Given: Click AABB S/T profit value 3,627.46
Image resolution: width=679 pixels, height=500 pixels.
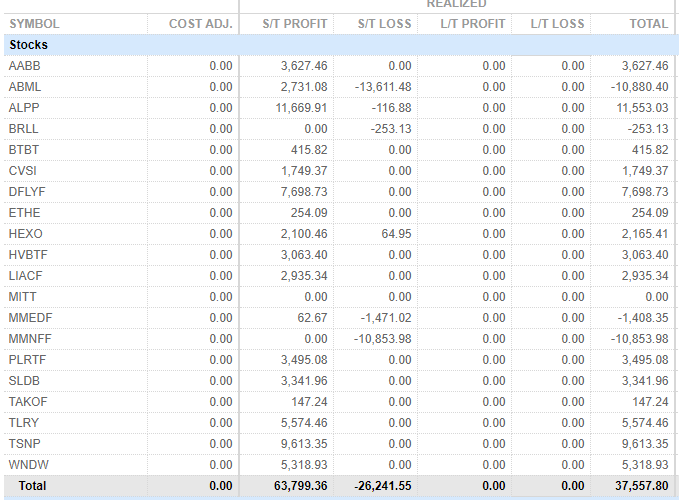Looking at the screenshot, I should (x=304, y=66).
